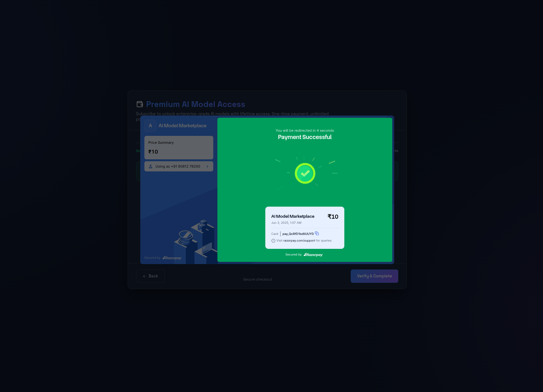Screen dimensions: 543x392
Task: Click the Verify & Complete button
Action: click(x=374, y=276)
